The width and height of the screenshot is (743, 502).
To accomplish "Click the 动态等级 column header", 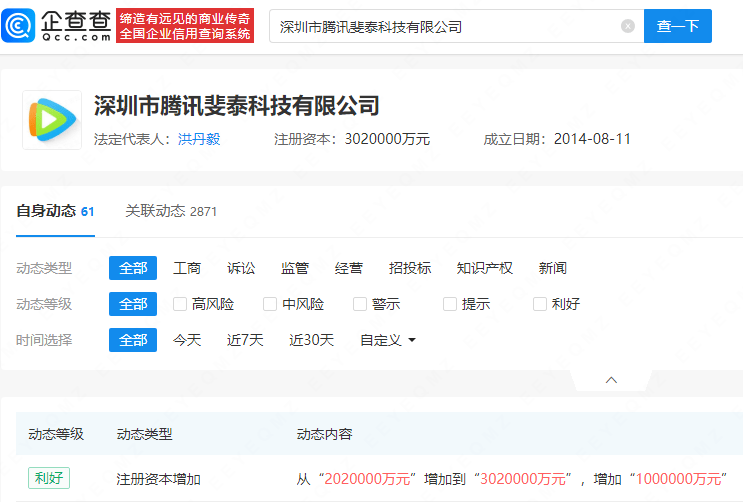I will coord(56,434).
